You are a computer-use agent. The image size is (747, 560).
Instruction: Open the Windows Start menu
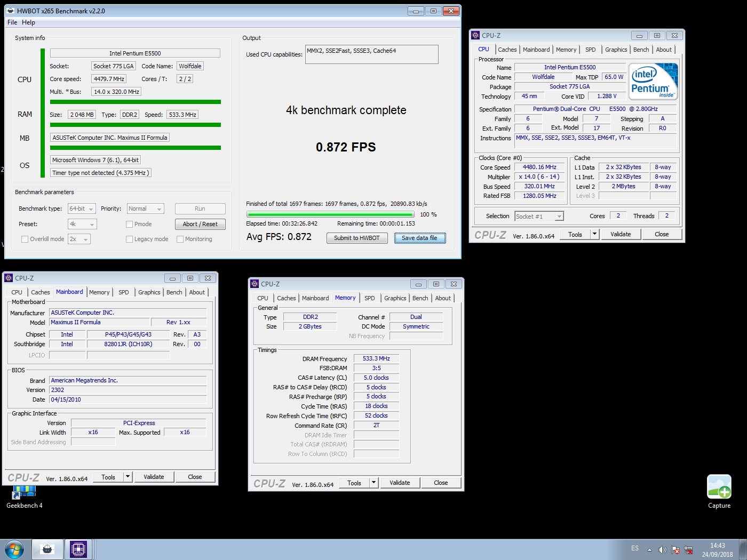pos(14,549)
